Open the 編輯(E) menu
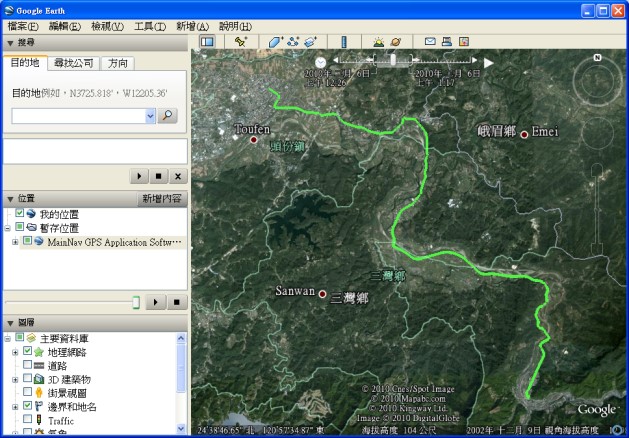Viewport: 629px width, 438px height. (x=65, y=27)
